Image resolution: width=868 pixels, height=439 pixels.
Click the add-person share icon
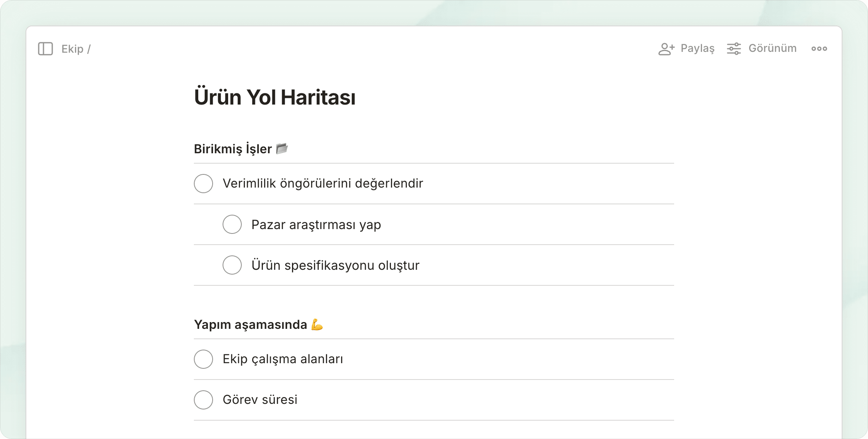click(666, 49)
